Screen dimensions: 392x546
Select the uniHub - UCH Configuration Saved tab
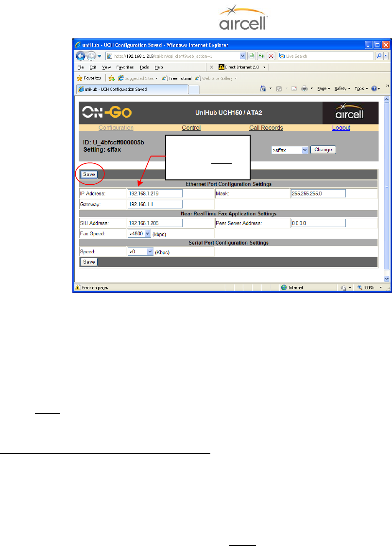(x=132, y=89)
